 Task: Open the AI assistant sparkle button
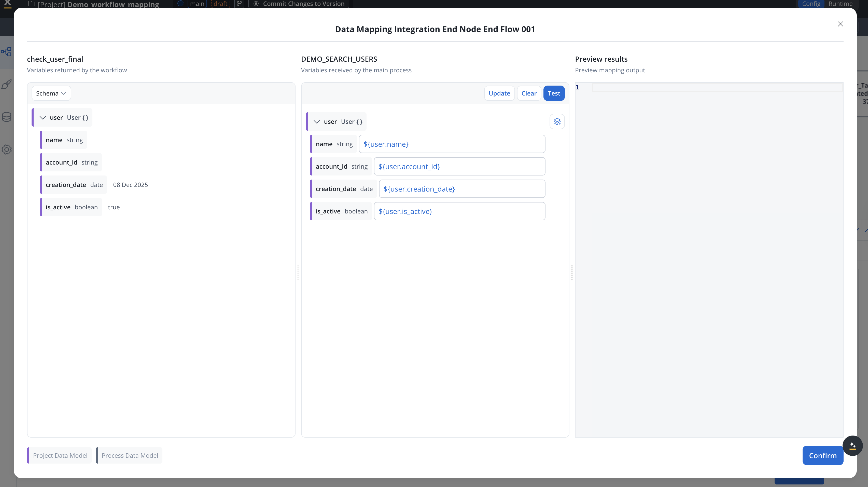852,445
